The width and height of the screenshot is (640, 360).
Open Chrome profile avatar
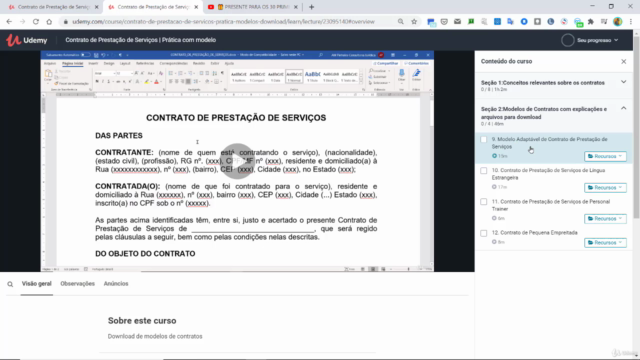point(618,22)
